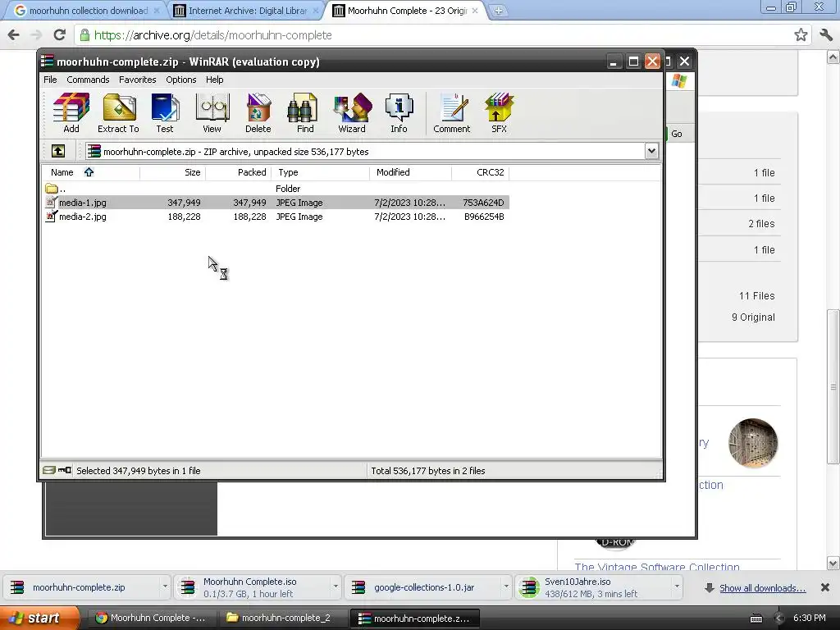Open the Comment tool
This screenshot has height=630, width=840.
point(452,112)
